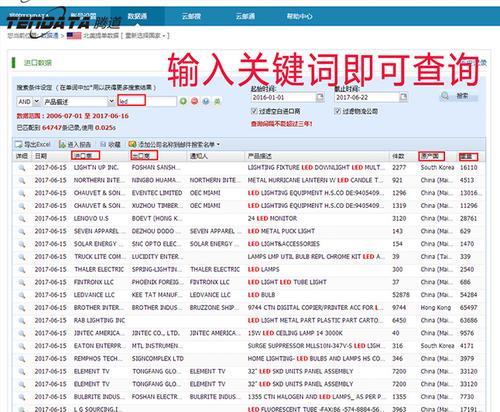
Task: Sort by the 日期 column header
Action: tap(41, 156)
